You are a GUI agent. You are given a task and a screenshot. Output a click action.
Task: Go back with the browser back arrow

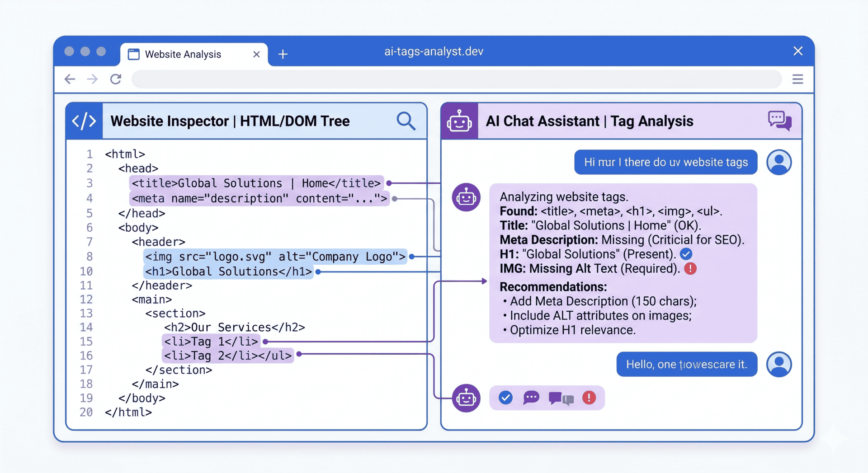coord(70,80)
